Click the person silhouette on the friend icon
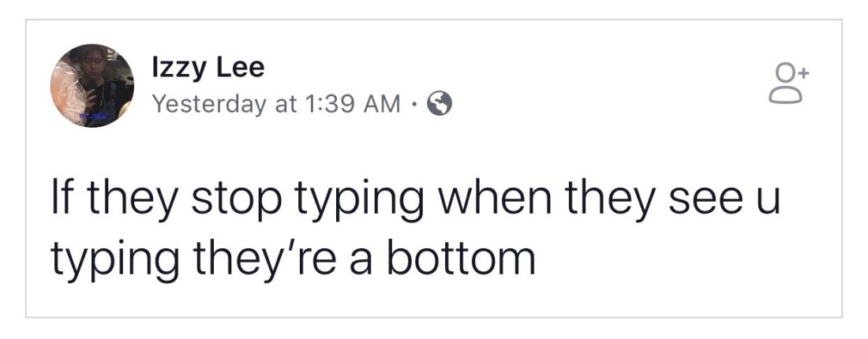Image resolution: width=868 pixels, height=339 pixels. tap(787, 87)
